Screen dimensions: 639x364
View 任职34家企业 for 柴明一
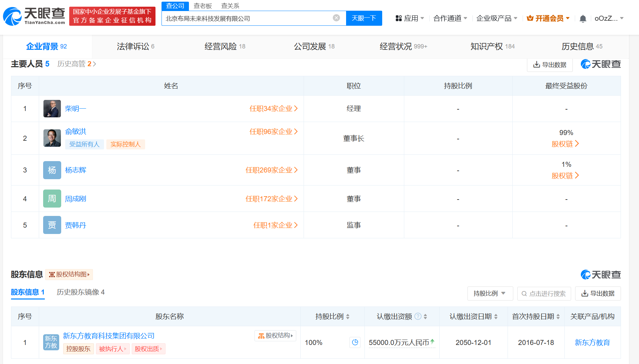[x=274, y=109]
